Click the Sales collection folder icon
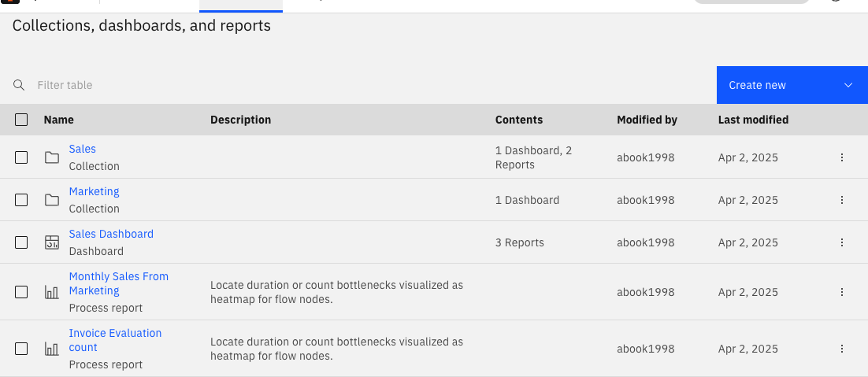This screenshot has width=868, height=377. (52, 157)
